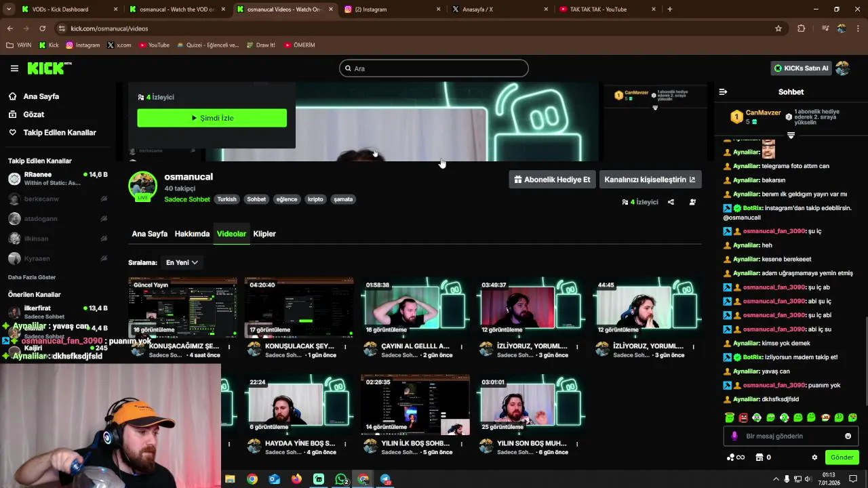Open the Güncel Yayın video thumbnail
The width and height of the screenshot is (868, 488).
(x=182, y=307)
